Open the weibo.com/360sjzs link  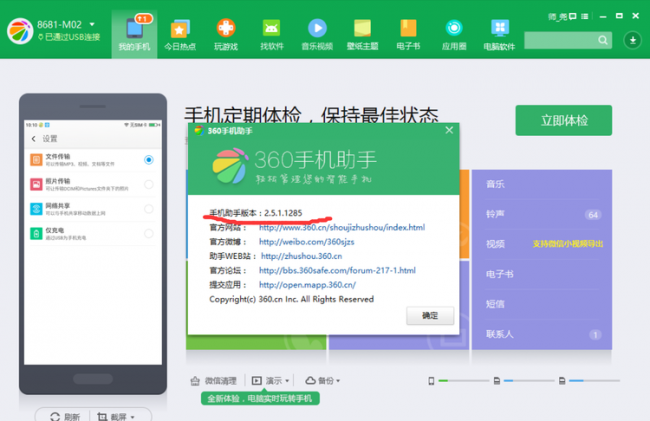pyautogui.click(x=307, y=242)
